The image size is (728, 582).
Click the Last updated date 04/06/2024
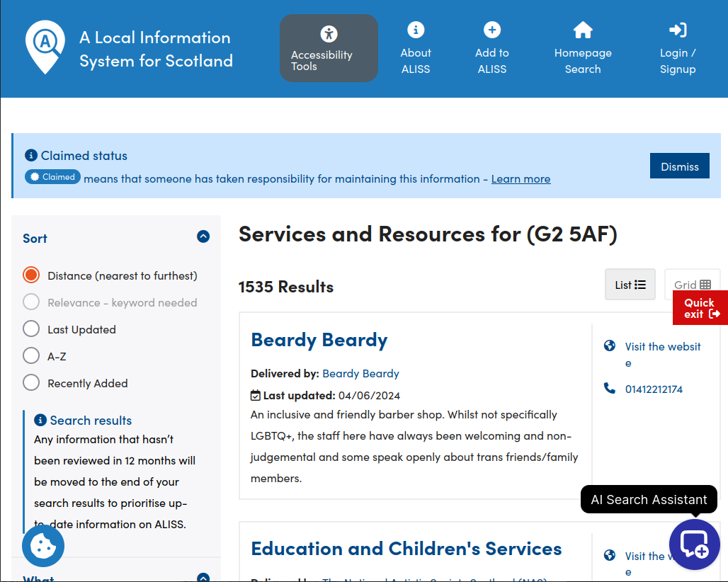369,395
